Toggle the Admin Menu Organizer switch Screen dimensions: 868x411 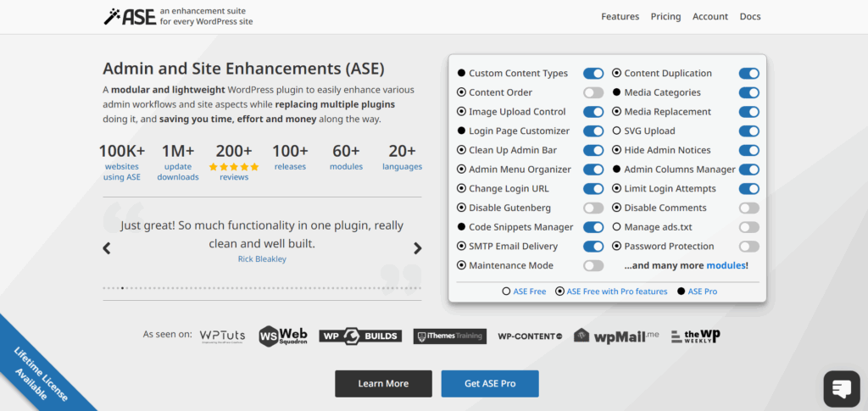tap(593, 169)
